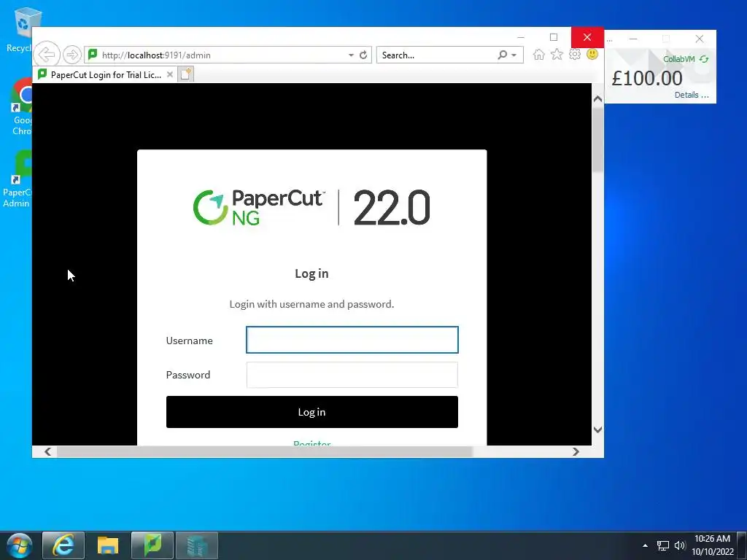747x560 pixels.
Task: Close the Internet Explorer window
Action: pyautogui.click(x=587, y=37)
